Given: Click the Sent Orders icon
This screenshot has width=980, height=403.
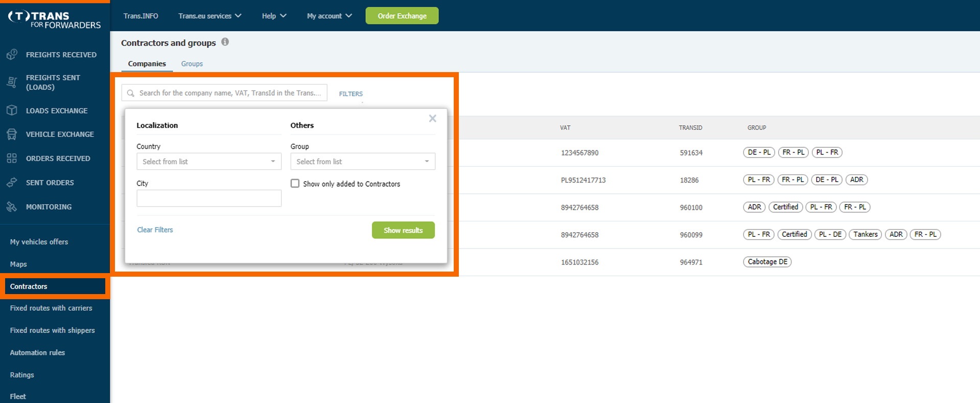Looking at the screenshot, I should coord(12,182).
